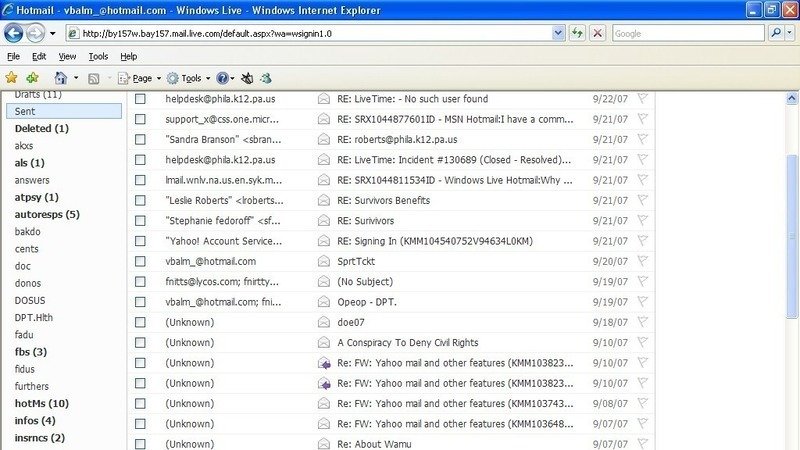This screenshot has height=450, width=800.
Task: Tick checkbox beside 'Re: About Wamu'
Action: pos(140,444)
